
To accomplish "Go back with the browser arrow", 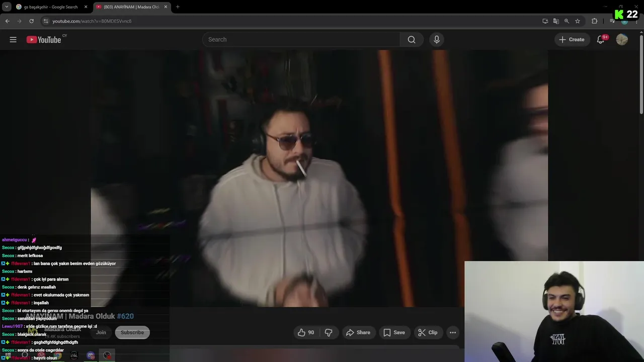I will pos(7,21).
